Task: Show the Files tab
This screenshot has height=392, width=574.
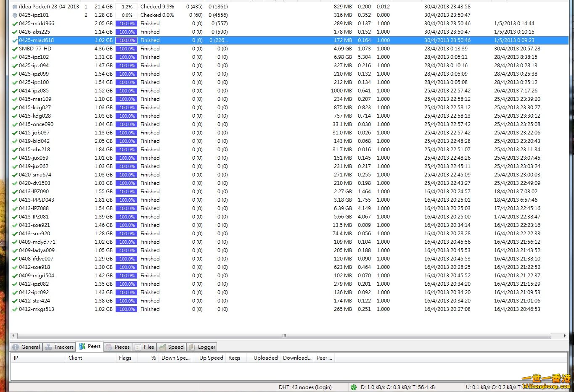Action: [x=144, y=347]
